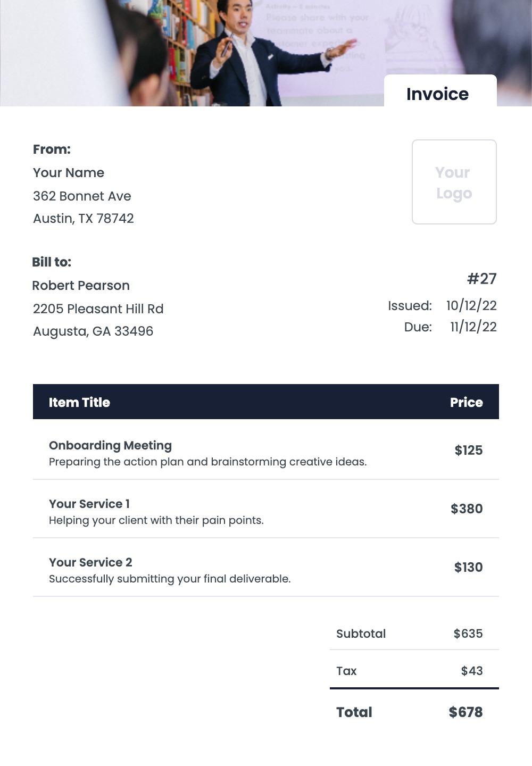Click the Total amount $678
Image resolution: width=532 pixels, height=766 pixels.
point(465,712)
